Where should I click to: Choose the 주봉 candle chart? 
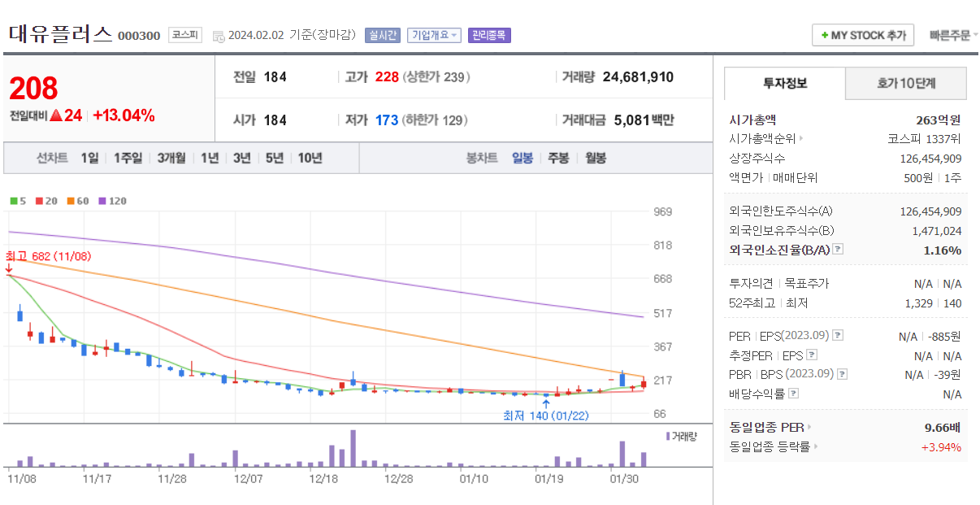click(x=558, y=158)
